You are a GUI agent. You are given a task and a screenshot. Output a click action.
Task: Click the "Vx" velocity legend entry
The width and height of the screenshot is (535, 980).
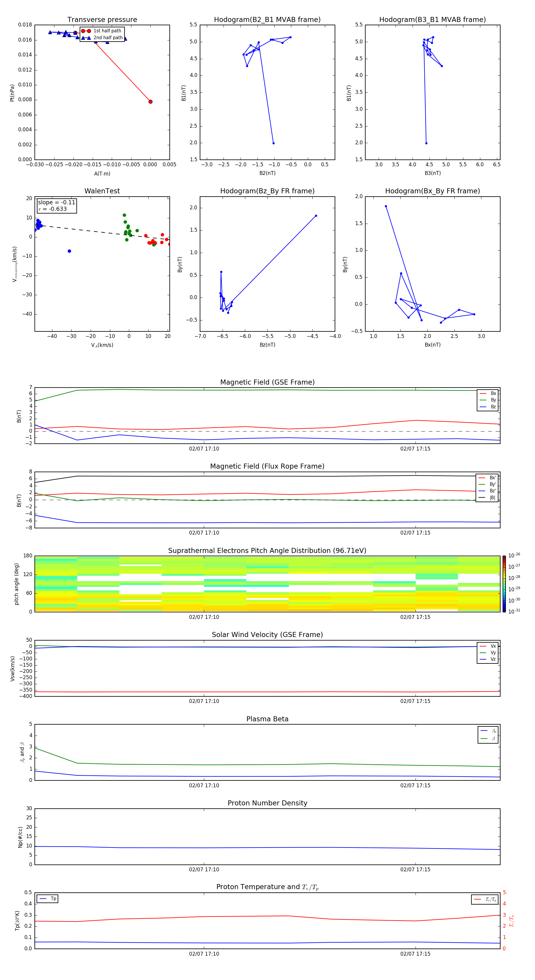coord(488,646)
